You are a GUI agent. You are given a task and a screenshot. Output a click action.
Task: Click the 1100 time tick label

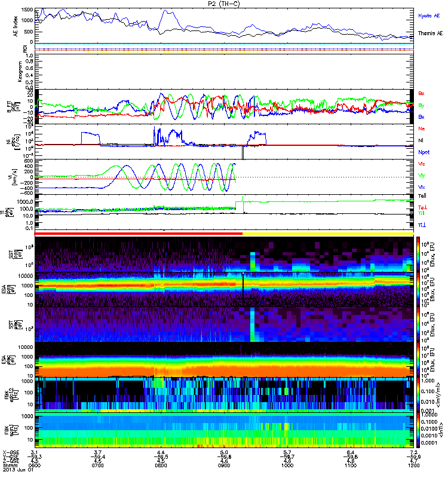(351, 465)
